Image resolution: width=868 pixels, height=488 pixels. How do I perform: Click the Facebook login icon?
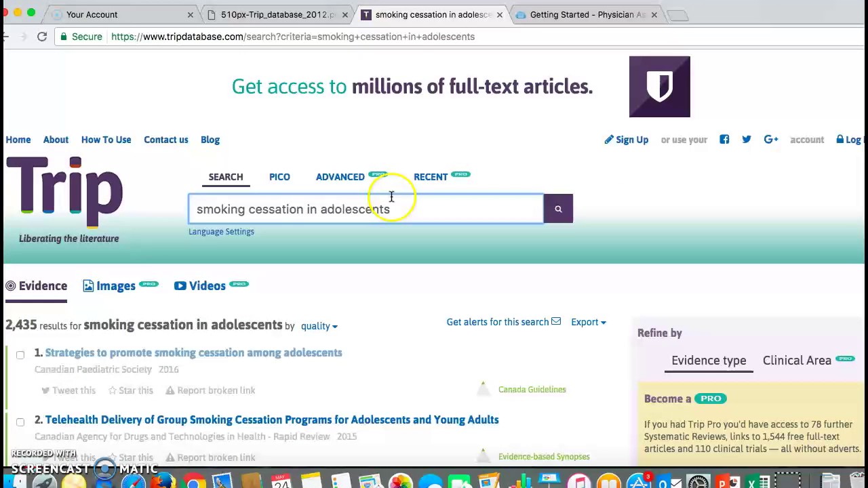pyautogui.click(x=724, y=140)
